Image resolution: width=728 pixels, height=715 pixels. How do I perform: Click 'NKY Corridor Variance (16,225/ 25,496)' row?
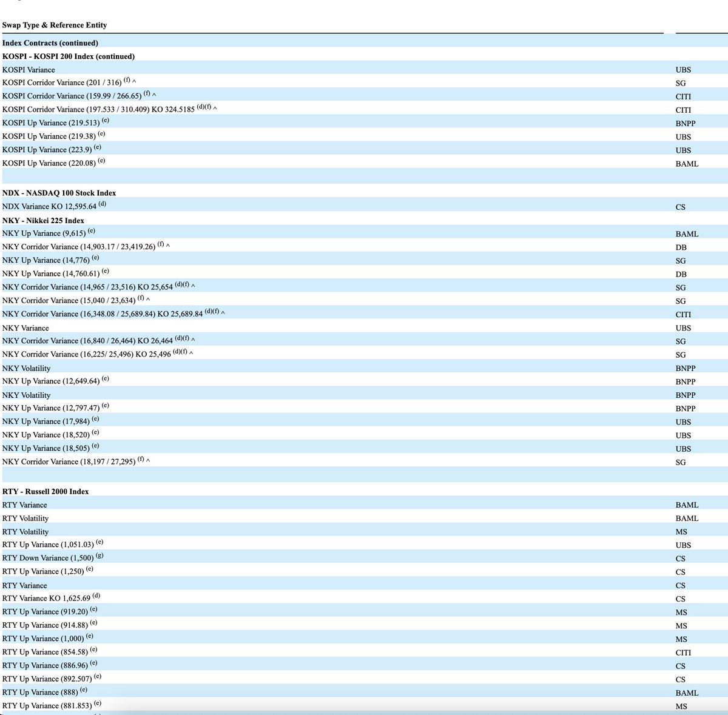[x=364, y=354]
